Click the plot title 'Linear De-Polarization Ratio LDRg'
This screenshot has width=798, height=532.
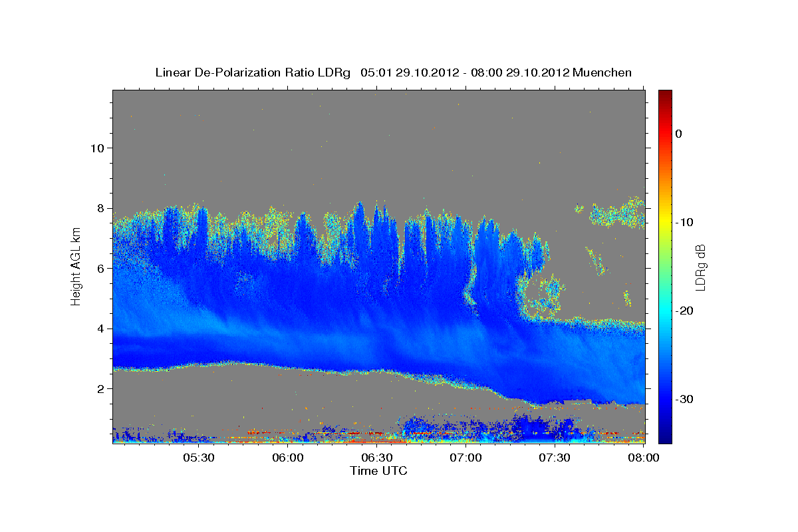(252, 72)
